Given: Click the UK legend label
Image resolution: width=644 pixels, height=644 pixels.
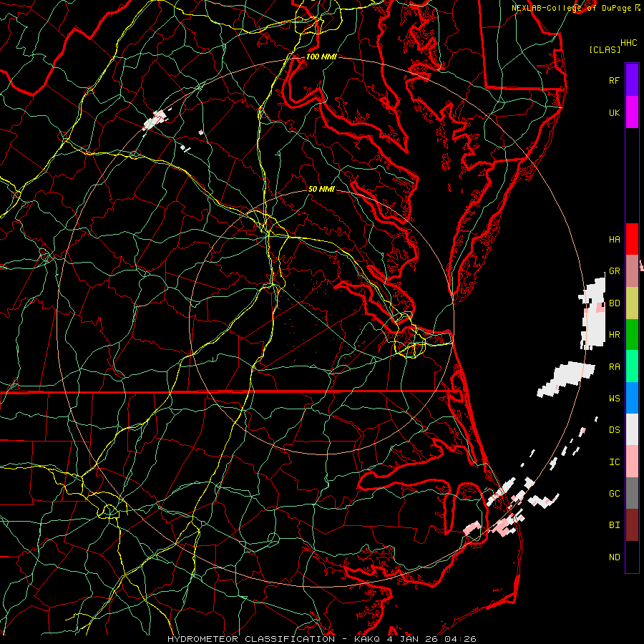Looking at the screenshot, I should click(614, 112).
